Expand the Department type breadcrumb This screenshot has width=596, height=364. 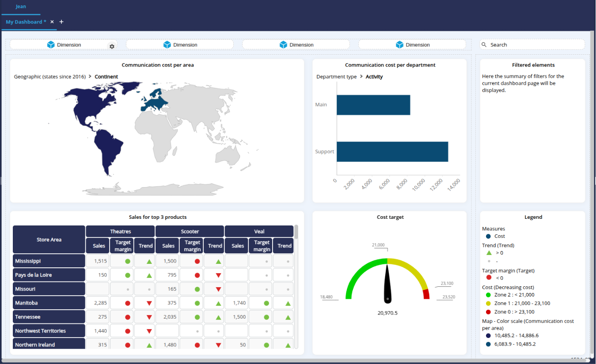tap(336, 77)
